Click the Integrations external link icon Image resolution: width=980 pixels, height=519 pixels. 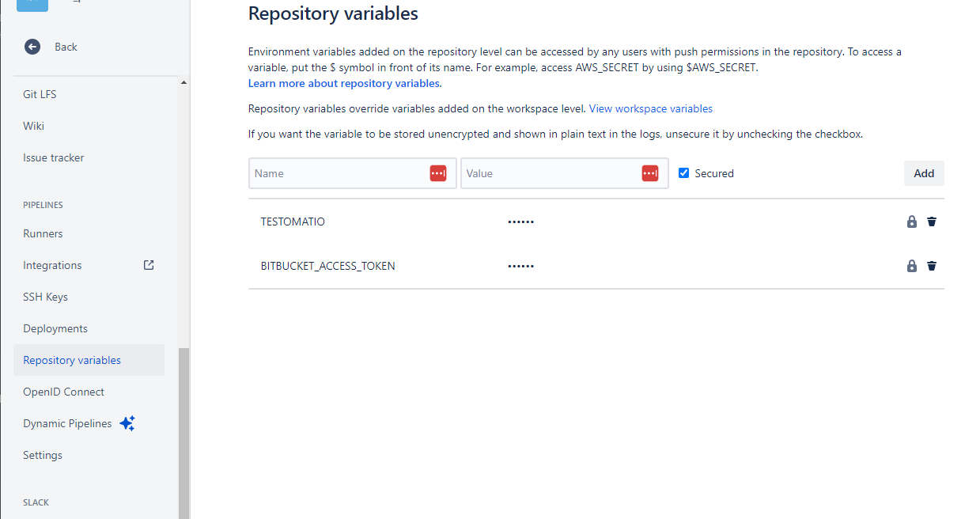[x=149, y=265]
